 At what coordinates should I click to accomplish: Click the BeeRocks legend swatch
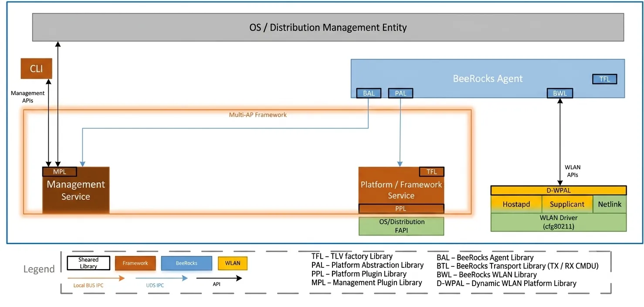tap(186, 263)
